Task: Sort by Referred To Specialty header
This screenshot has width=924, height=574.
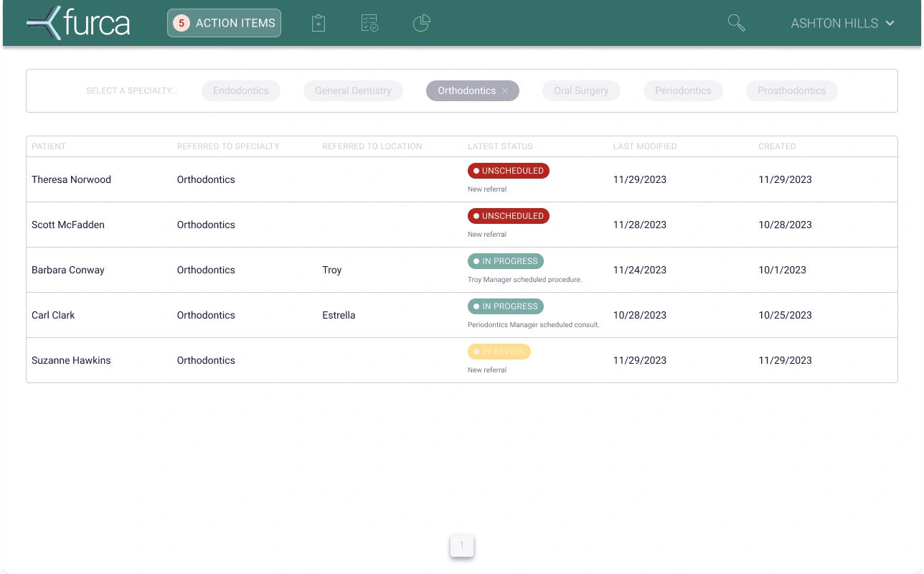Action: [x=228, y=146]
